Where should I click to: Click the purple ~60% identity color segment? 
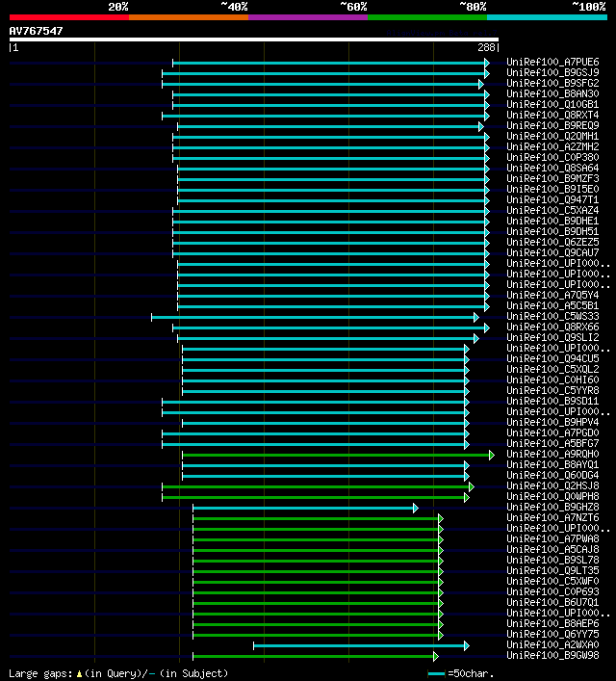[x=308, y=17]
